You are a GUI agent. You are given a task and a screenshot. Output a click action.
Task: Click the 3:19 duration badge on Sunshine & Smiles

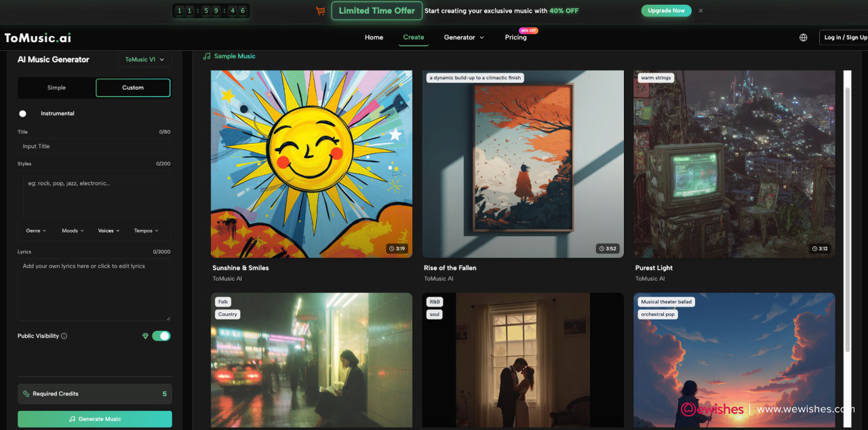pos(397,249)
